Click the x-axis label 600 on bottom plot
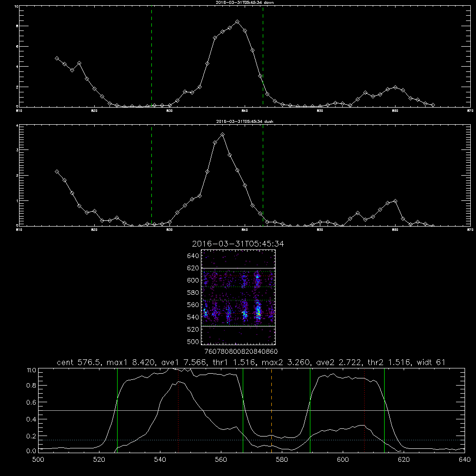Image resolution: width=476 pixels, height=476 pixels. click(343, 460)
